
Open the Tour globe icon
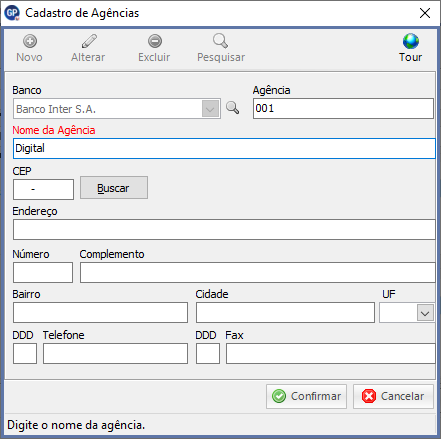(411, 41)
